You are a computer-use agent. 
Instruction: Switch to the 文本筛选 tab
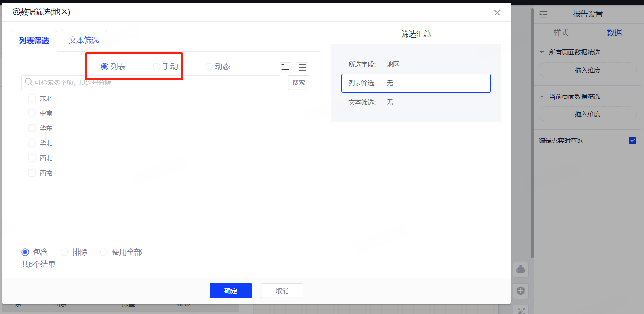(84, 41)
